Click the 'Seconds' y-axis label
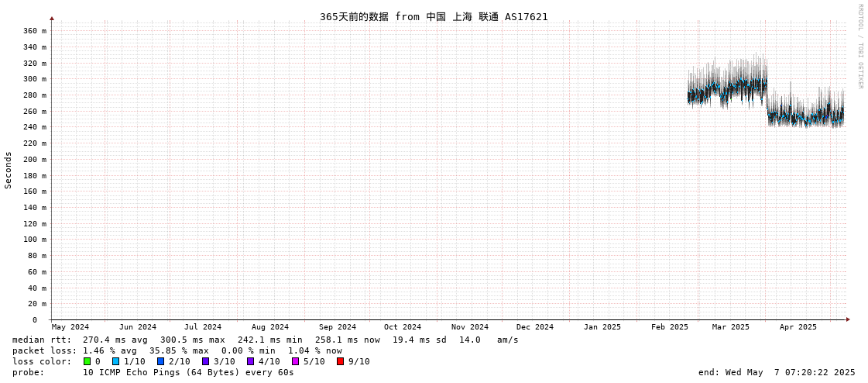The width and height of the screenshot is (868, 383). click(9, 170)
